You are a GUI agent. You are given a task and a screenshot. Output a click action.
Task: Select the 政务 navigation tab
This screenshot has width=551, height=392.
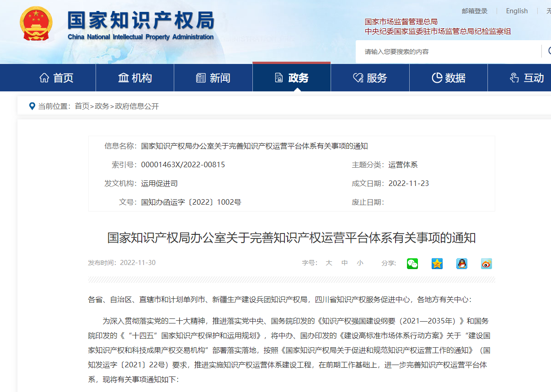coord(292,78)
